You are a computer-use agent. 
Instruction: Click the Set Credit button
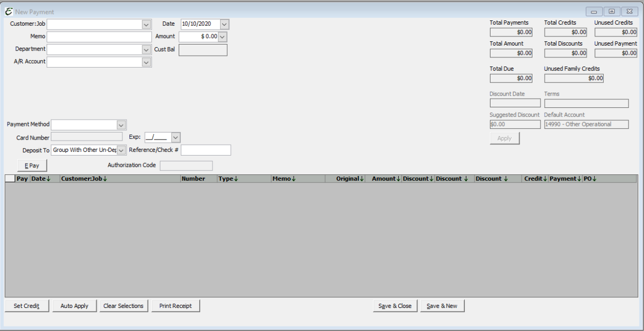click(26, 305)
